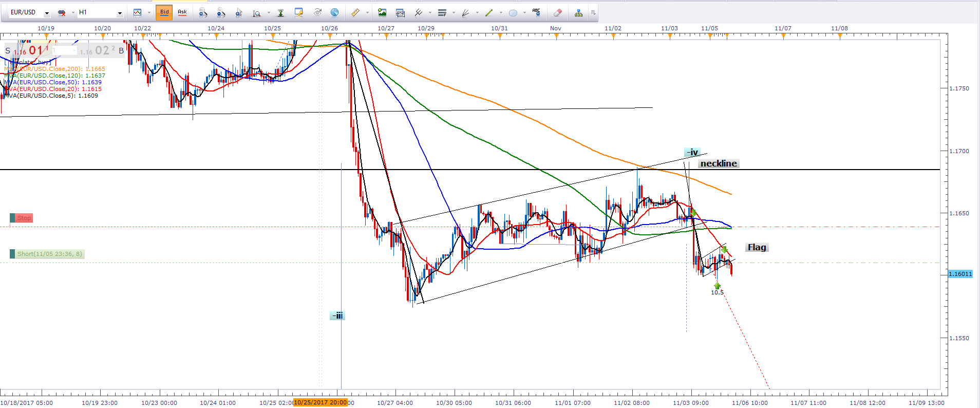Select the ruler measure tool
The image size is (980, 408).
355,13
